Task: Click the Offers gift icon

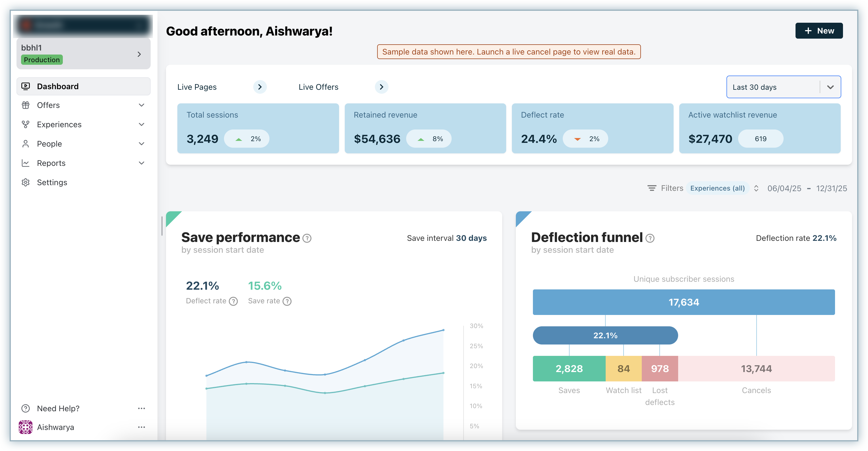Action: tap(26, 105)
